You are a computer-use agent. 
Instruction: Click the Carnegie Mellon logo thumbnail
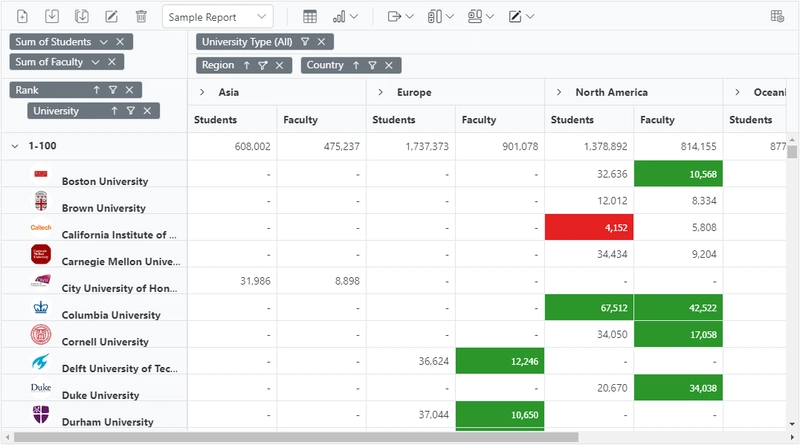click(41, 254)
